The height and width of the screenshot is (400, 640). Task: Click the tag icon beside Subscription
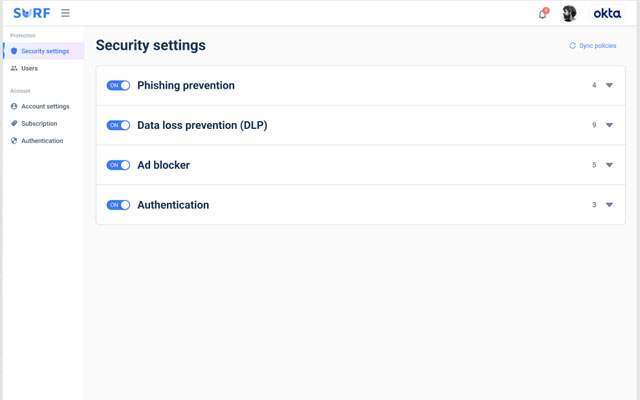click(14, 123)
